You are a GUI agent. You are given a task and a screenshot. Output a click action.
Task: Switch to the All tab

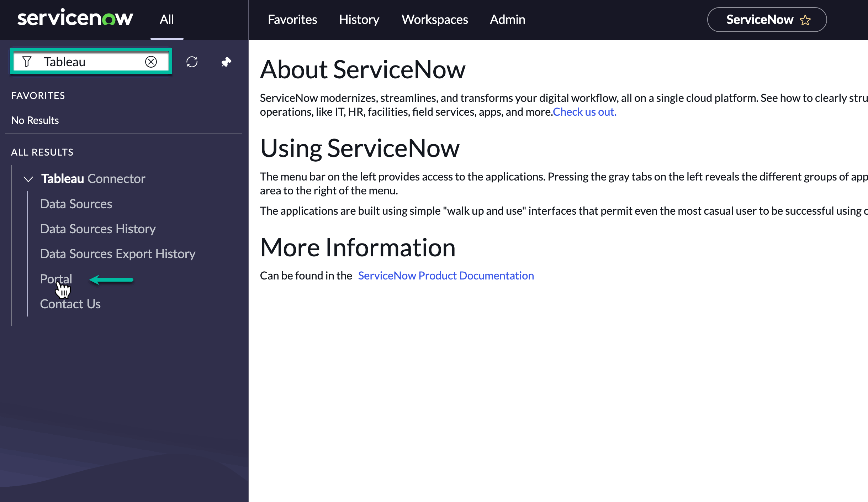(x=166, y=19)
